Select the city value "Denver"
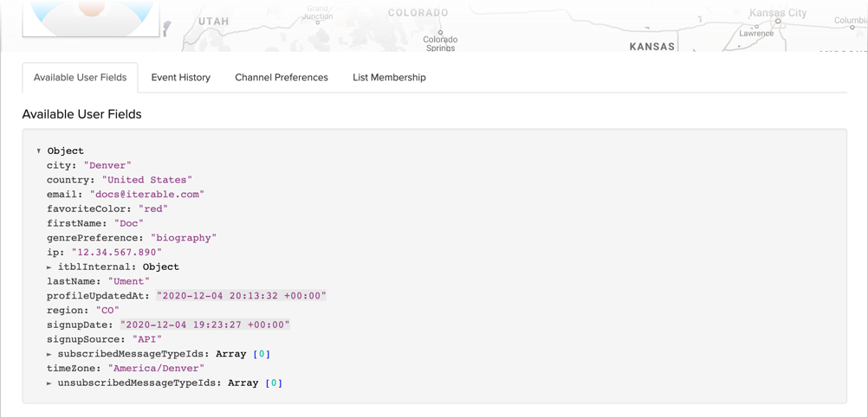The height and width of the screenshot is (418, 868). 107,165
